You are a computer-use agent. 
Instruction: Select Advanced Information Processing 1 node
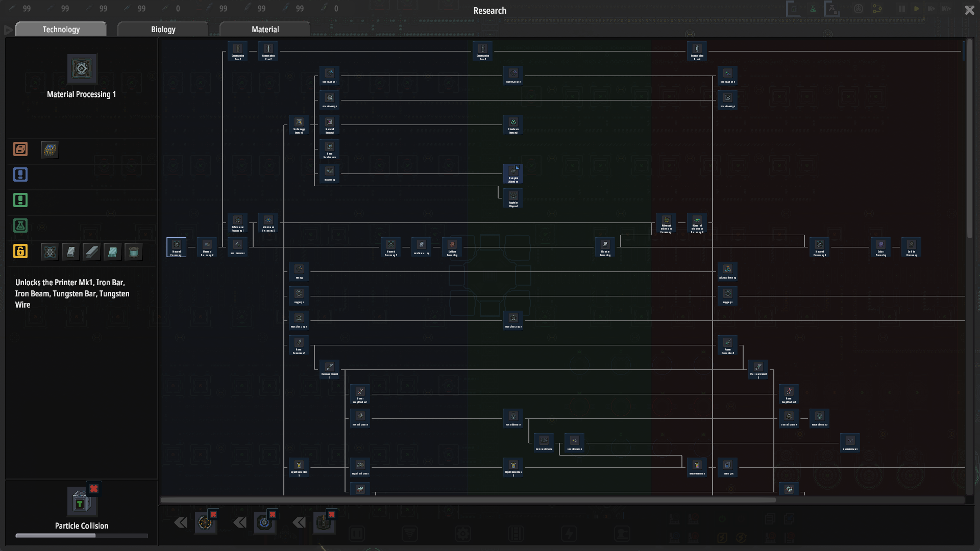(x=667, y=223)
